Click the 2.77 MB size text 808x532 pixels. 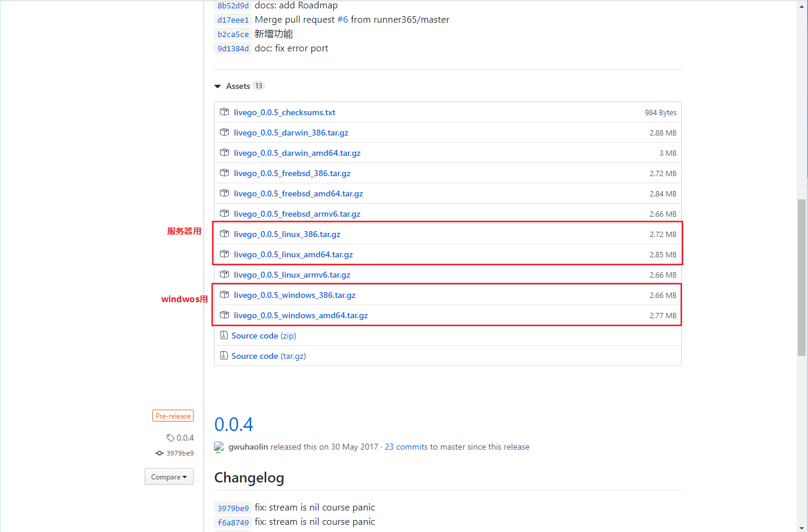pyautogui.click(x=663, y=315)
